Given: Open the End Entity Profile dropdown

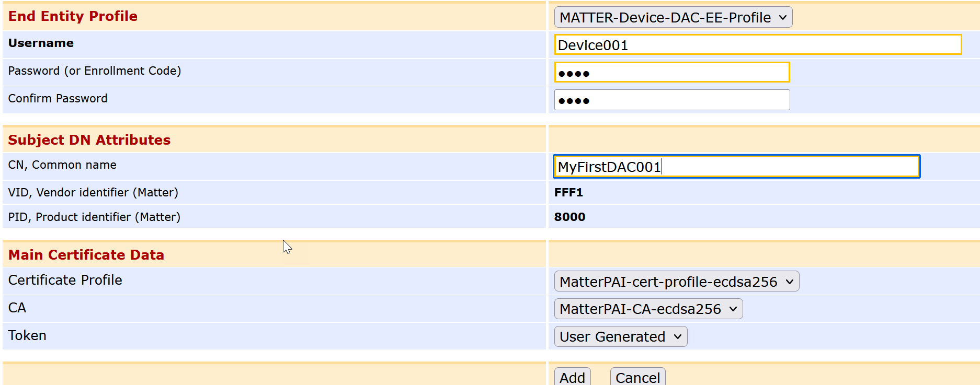Looking at the screenshot, I should point(673,17).
